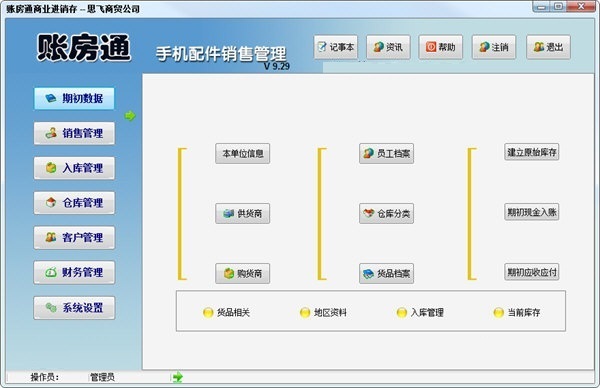Click the icon on 仓库分类 button
The width and height of the screenshot is (600, 388).
coord(368,213)
